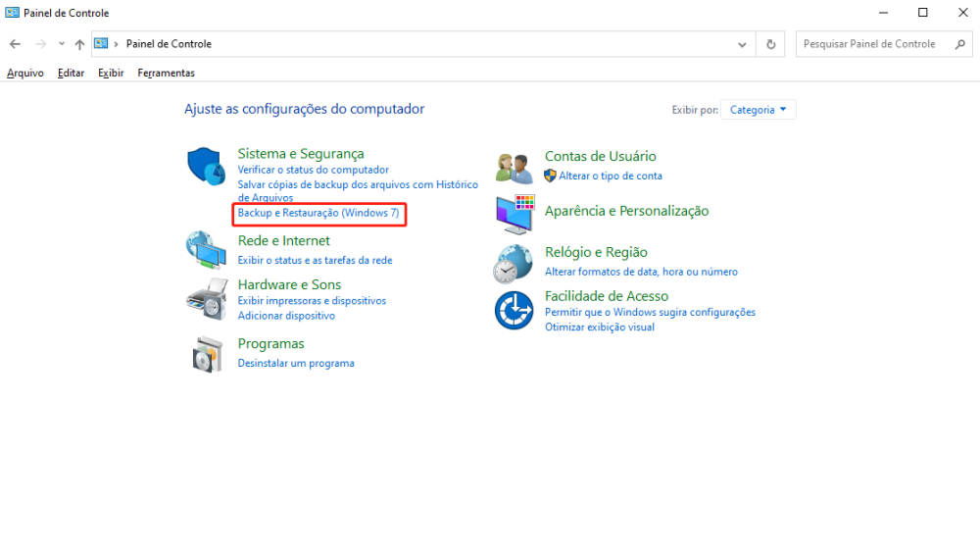Click the Sistema e Segurança shield icon
The height and width of the screenshot is (554, 980).
pos(206,167)
